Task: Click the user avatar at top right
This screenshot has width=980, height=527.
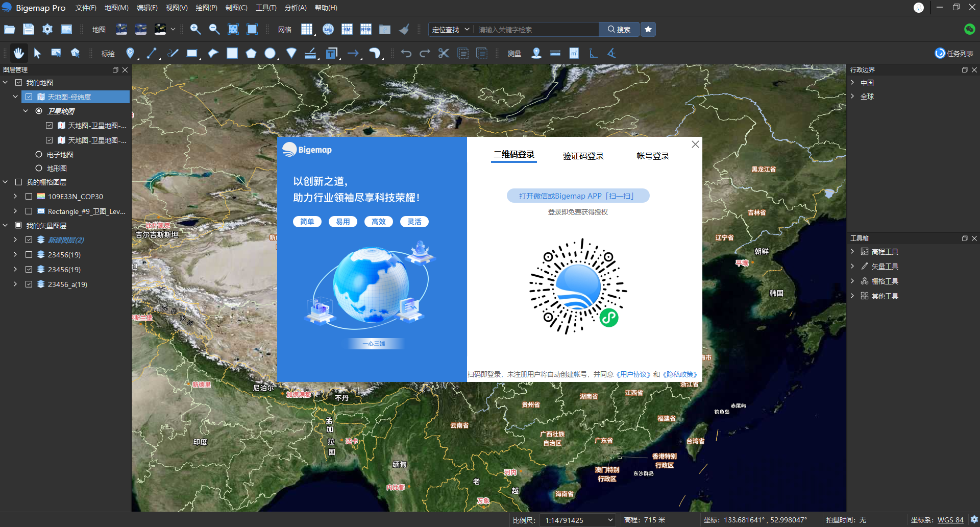Action: (918, 8)
